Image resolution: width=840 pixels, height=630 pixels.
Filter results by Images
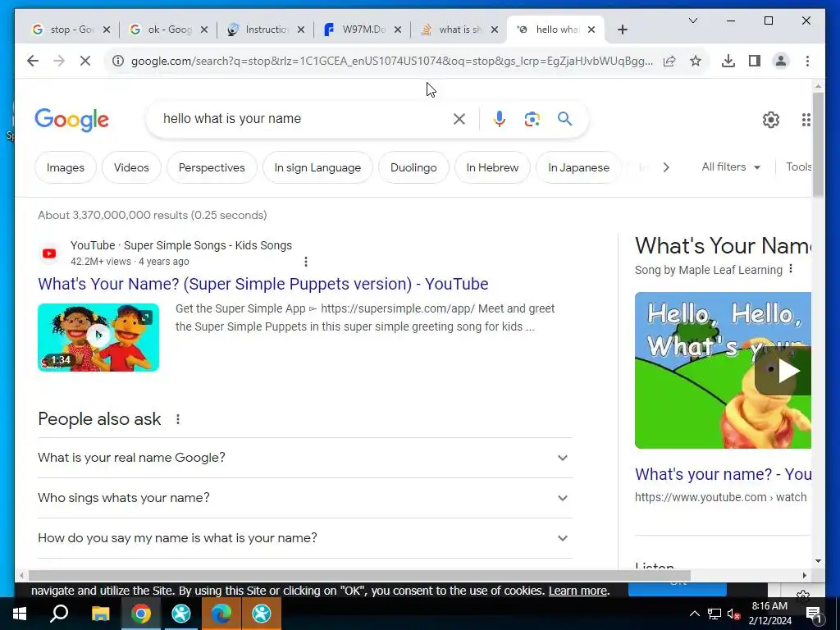66,167
